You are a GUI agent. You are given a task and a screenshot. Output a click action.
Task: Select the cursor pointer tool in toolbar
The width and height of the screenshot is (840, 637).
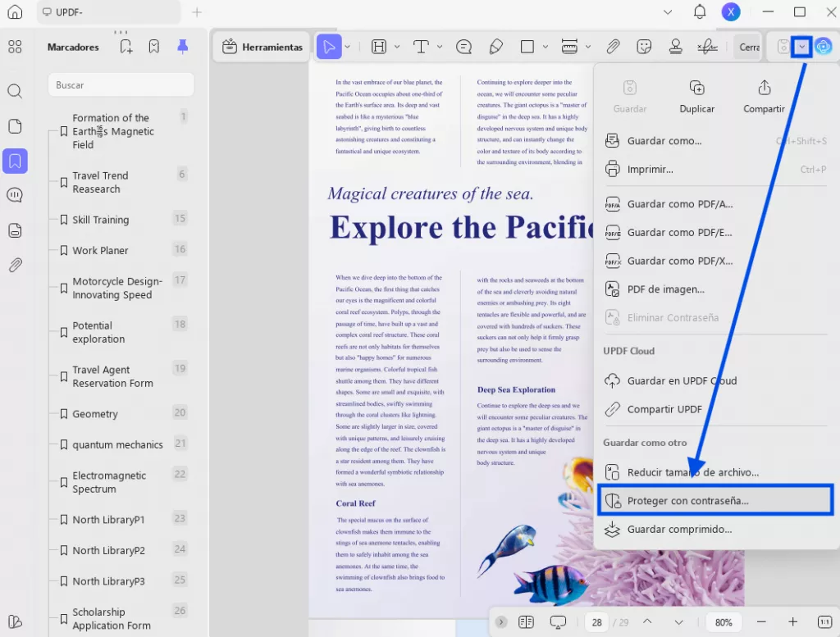point(329,47)
